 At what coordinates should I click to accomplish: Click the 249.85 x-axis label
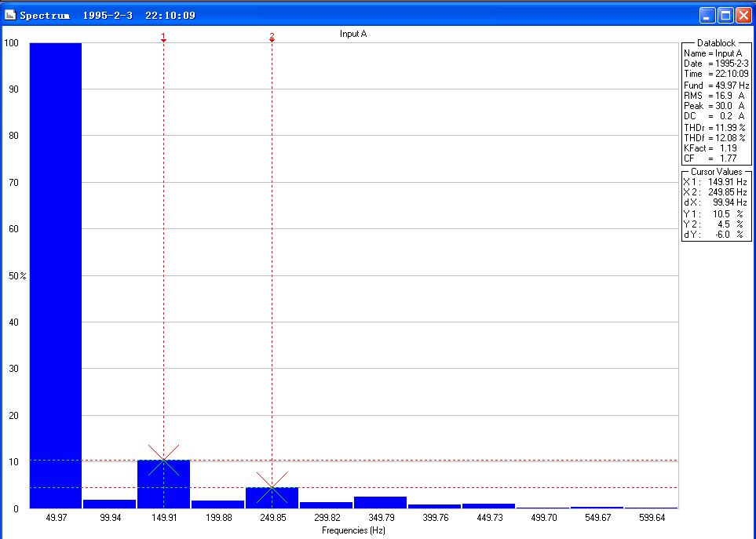pos(272,518)
